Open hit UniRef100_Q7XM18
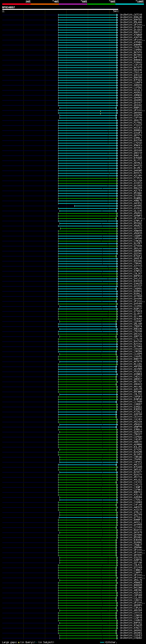Screen dimensions: 146x644 [x=131, y=27]
